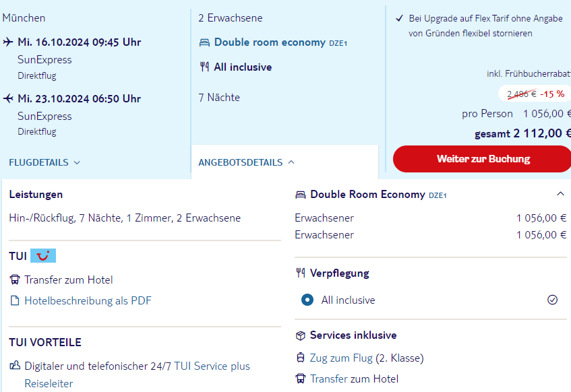Open the ANGEBOTSDETAILS tab
This screenshot has height=392, width=571.
point(247,162)
